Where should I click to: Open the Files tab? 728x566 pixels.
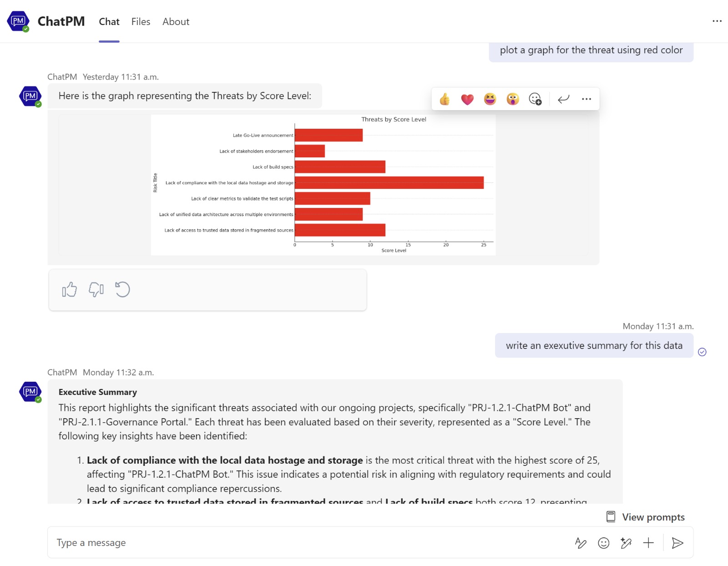pyautogui.click(x=141, y=22)
